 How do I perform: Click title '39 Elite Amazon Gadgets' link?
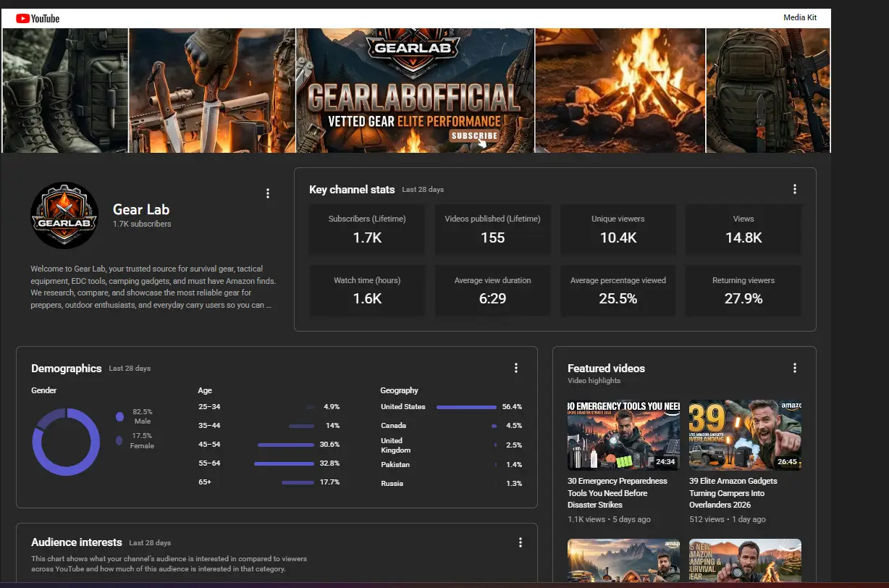(733, 493)
